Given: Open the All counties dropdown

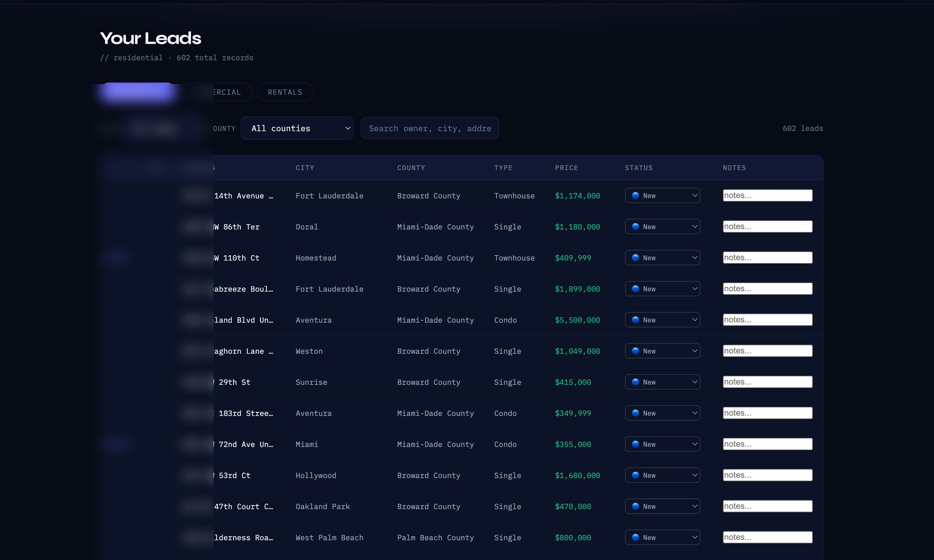Looking at the screenshot, I should pos(297,128).
